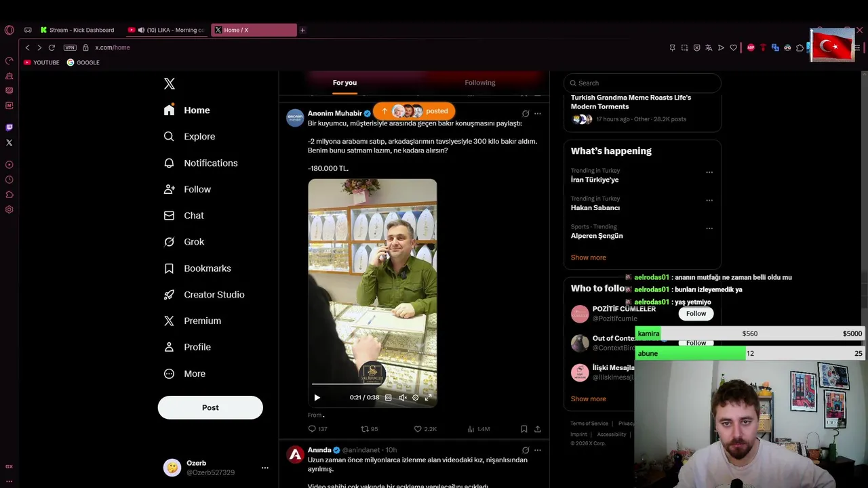Open the Follow page in sidebar
The height and width of the screenshot is (488, 868).
[x=187, y=189]
